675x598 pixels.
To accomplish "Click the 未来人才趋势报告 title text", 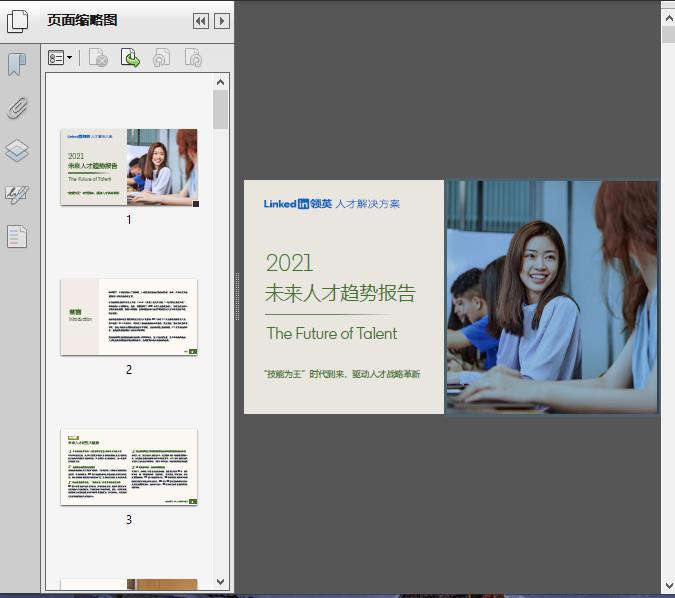I will click(340, 293).
